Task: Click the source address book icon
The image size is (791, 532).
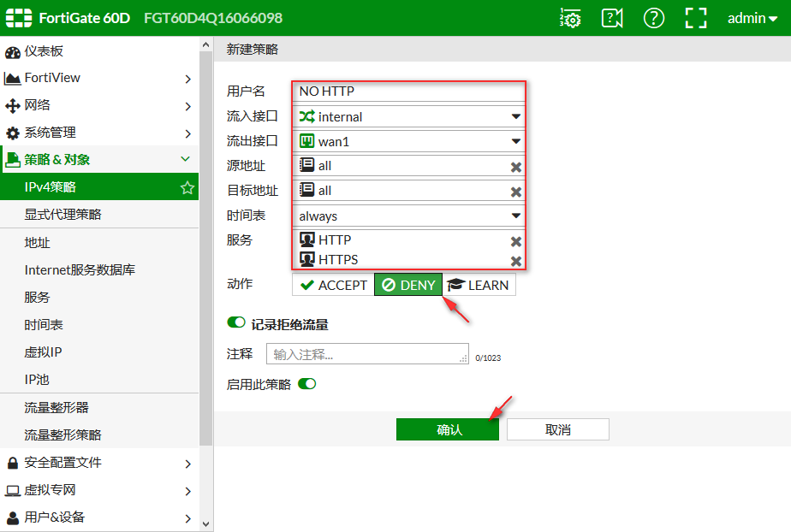Action: (x=306, y=165)
